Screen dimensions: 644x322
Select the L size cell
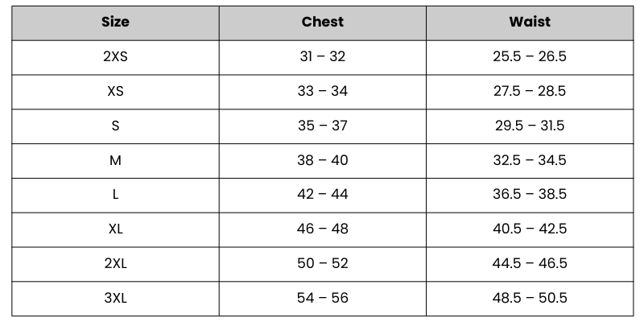click(x=115, y=195)
